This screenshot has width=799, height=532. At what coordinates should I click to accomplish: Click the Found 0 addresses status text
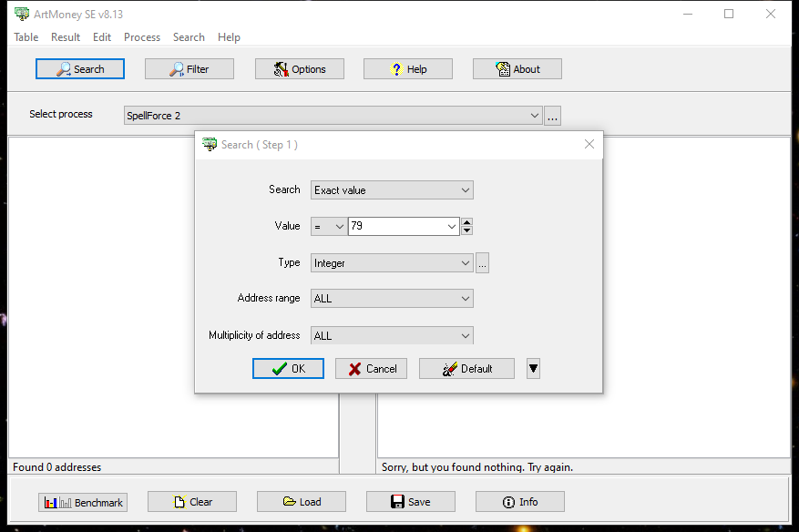(57, 467)
